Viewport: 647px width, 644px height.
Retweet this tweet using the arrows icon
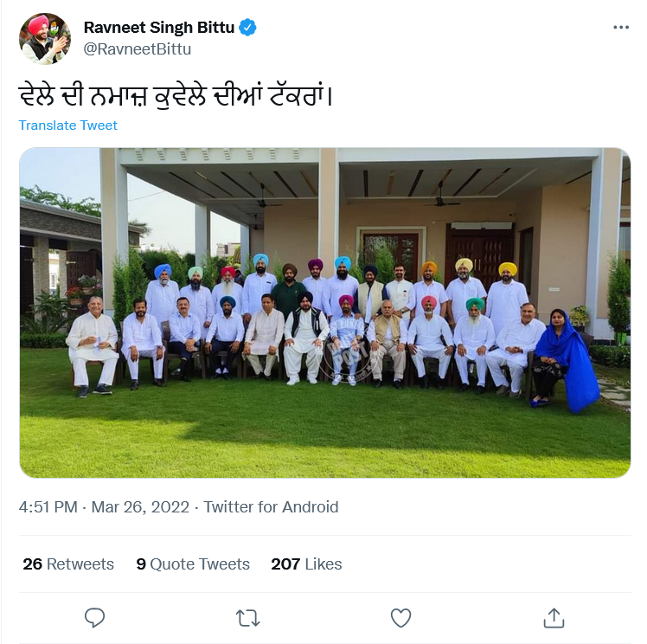[247, 618]
